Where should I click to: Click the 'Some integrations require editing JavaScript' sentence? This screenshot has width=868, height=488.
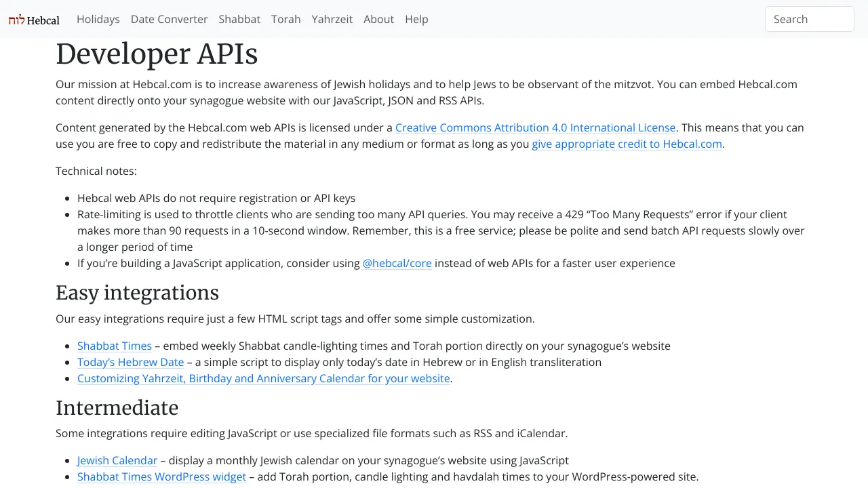point(312,433)
